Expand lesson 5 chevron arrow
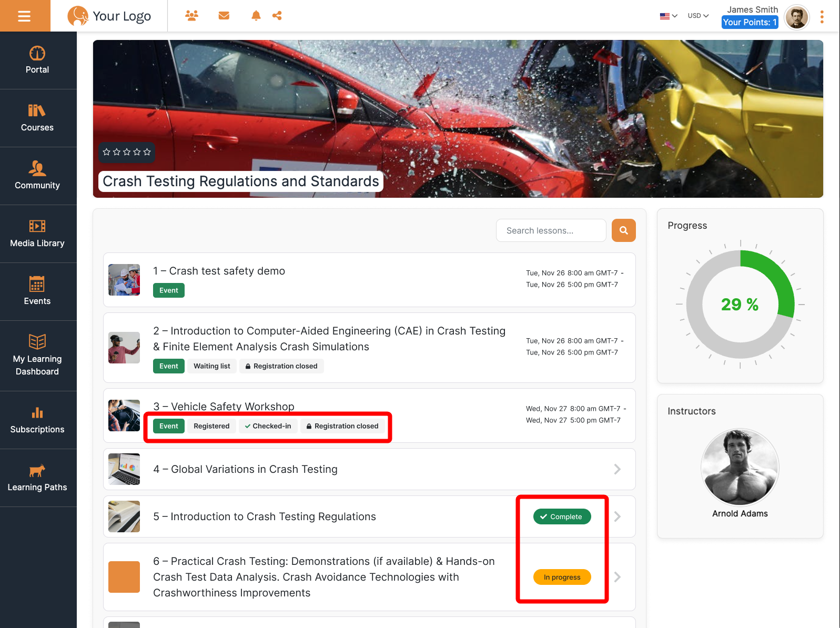Viewport: 840px width, 628px height. click(617, 516)
